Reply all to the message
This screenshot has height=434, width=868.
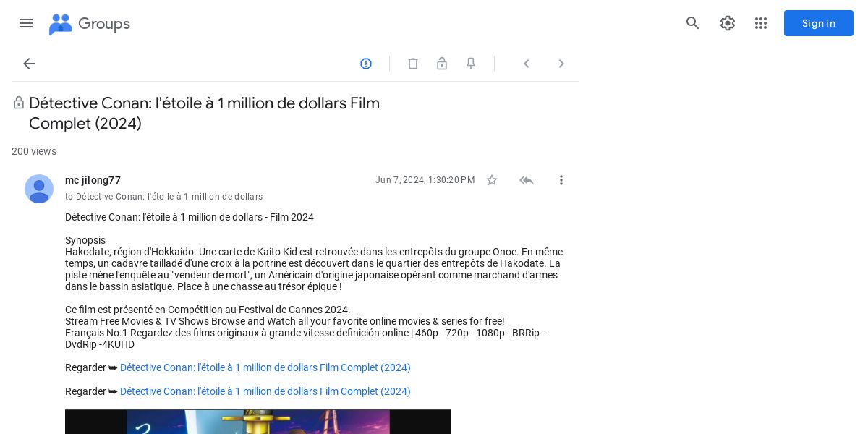(527, 180)
